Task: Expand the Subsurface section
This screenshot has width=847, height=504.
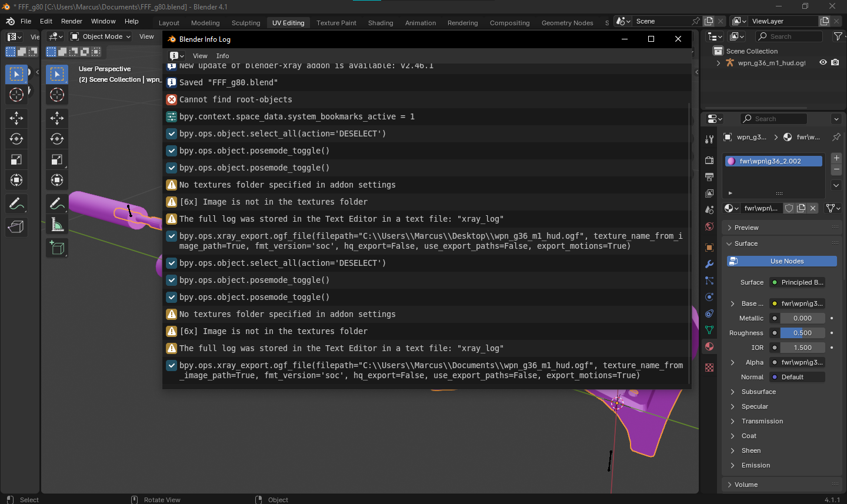Action: [759, 392]
